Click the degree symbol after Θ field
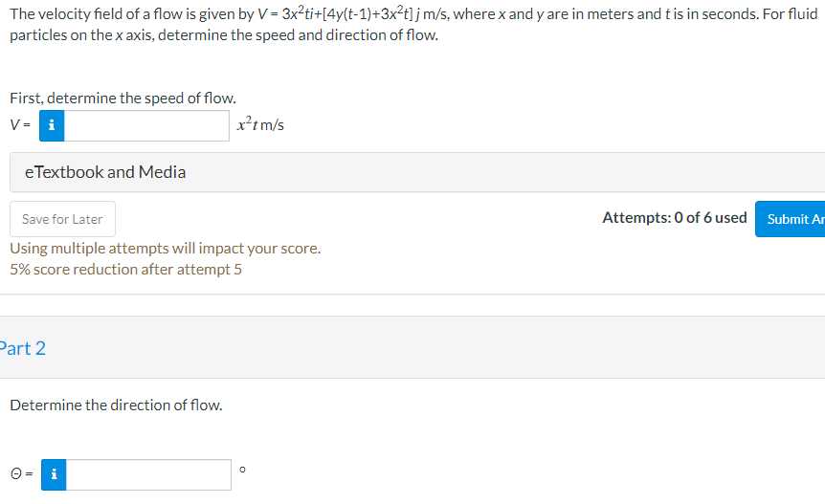The width and height of the screenshot is (825, 504). [x=242, y=470]
